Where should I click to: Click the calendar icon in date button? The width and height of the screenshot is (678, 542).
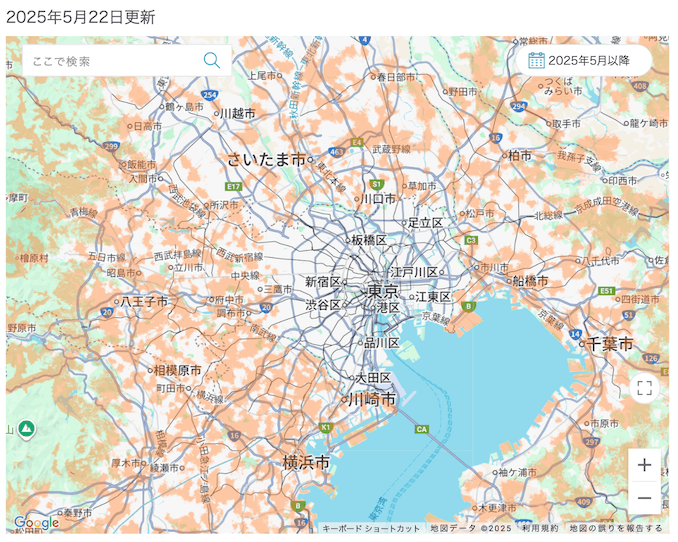coord(536,61)
